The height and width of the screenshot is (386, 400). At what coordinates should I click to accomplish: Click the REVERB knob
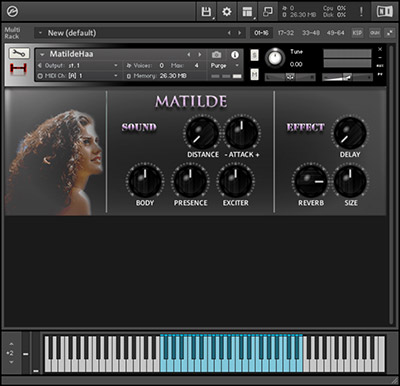pos(311,182)
